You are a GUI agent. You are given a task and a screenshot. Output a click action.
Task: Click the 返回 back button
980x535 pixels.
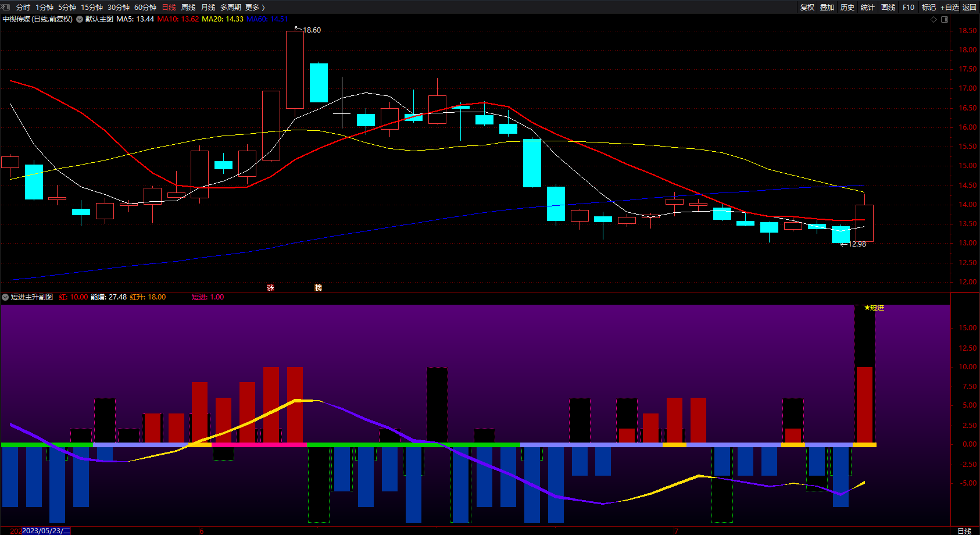(970, 7)
